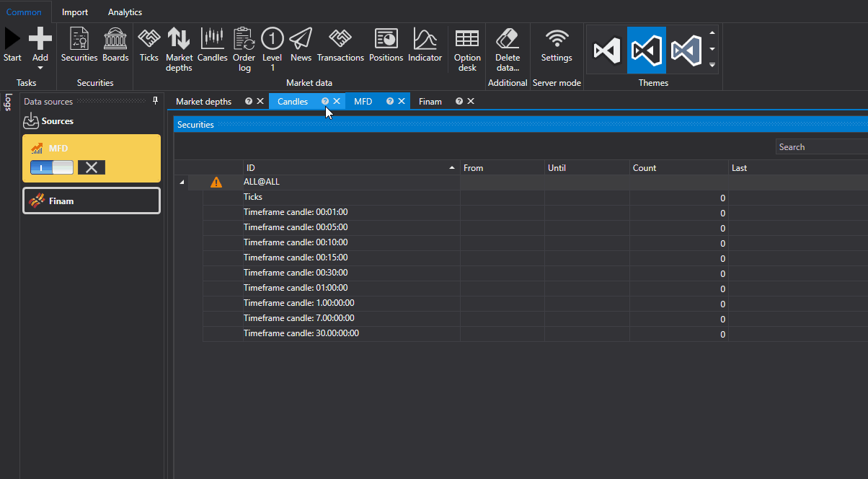Pin the Data sources panel
Viewport: 868px width, 479px height.
pos(155,101)
